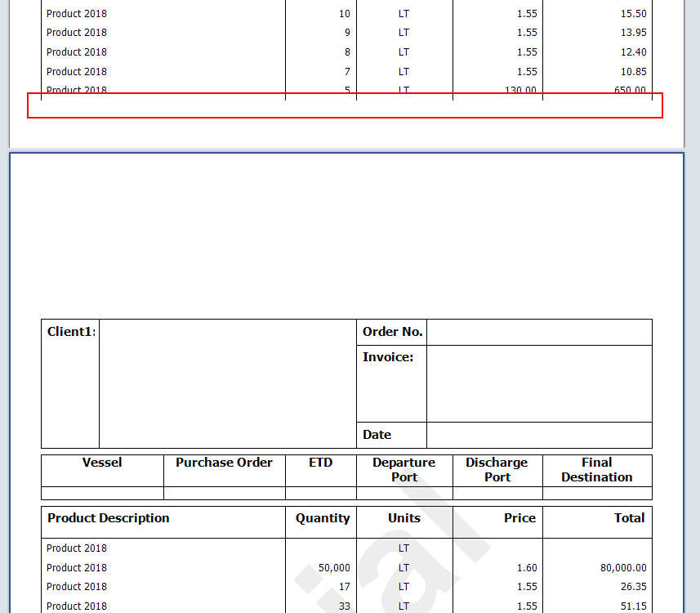Viewport: 700px width, 613px height.
Task: Click the 80,000.00 total amount
Action: (622, 568)
